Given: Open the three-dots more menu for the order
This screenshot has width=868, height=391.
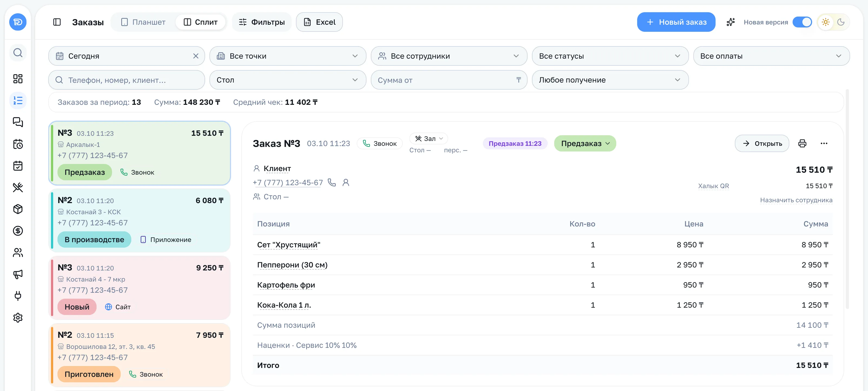Looking at the screenshot, I should (x=824, y=143).
